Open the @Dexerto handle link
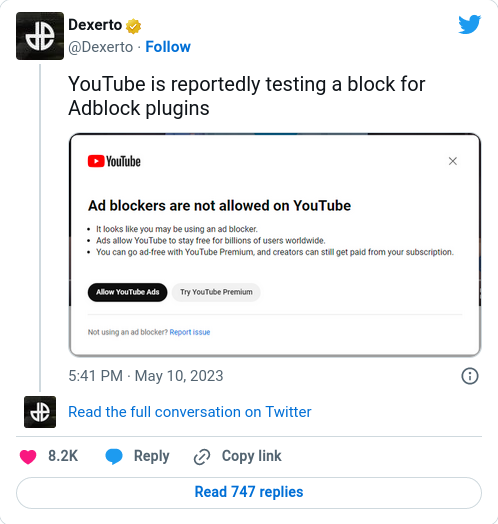Screen dimensions: 498x524 pos(101,47)
